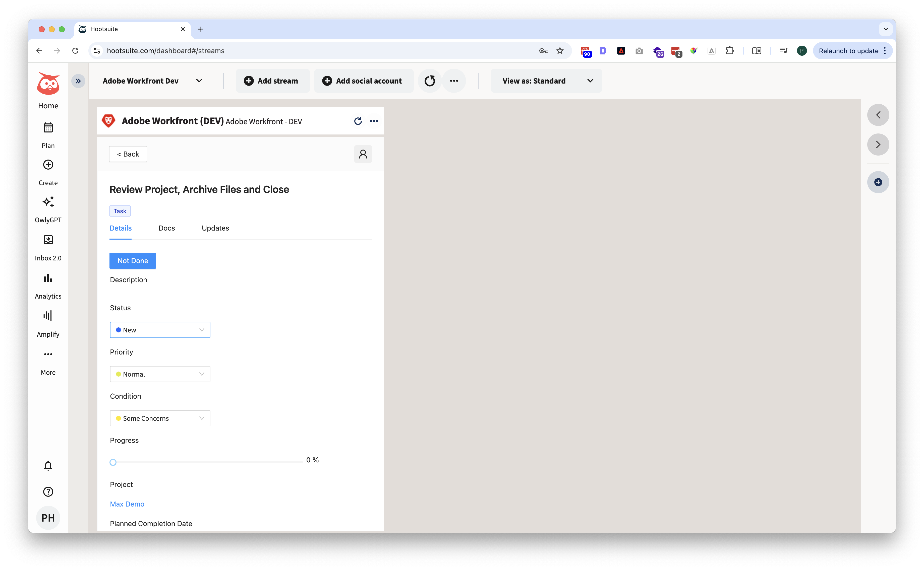Reload the browser page
The width and height of the screenshot is (924, 570).
click(x=76, y=51)
